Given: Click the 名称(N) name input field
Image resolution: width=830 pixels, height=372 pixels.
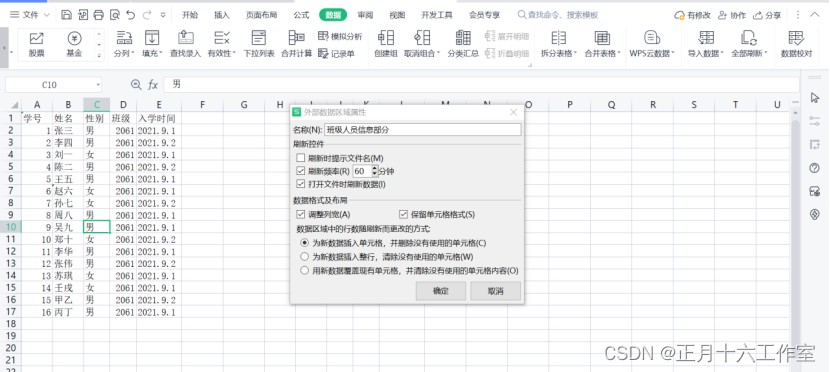Looking at the screenshot, I should 423,129.
